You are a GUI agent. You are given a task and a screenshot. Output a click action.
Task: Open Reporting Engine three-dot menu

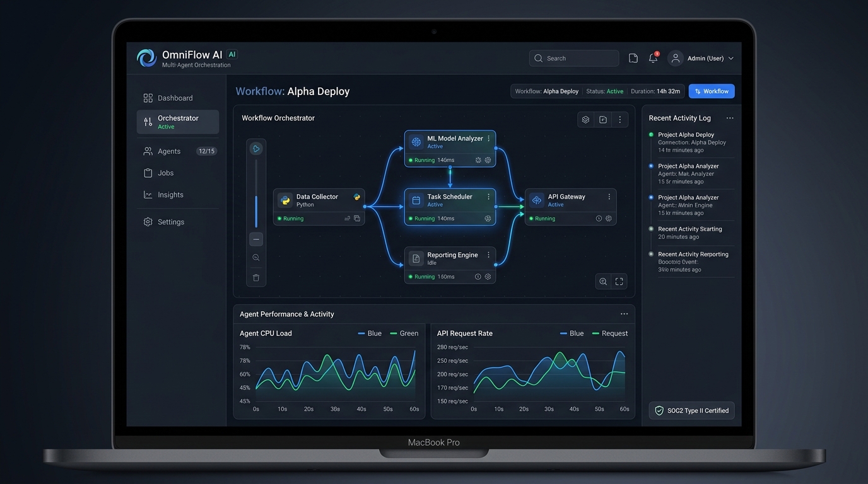coord(489,255)
